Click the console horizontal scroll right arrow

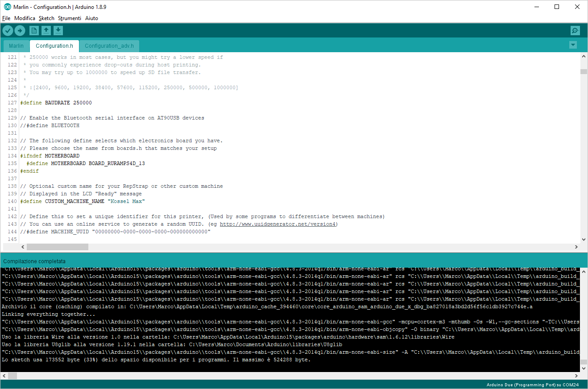click(576, 376)
